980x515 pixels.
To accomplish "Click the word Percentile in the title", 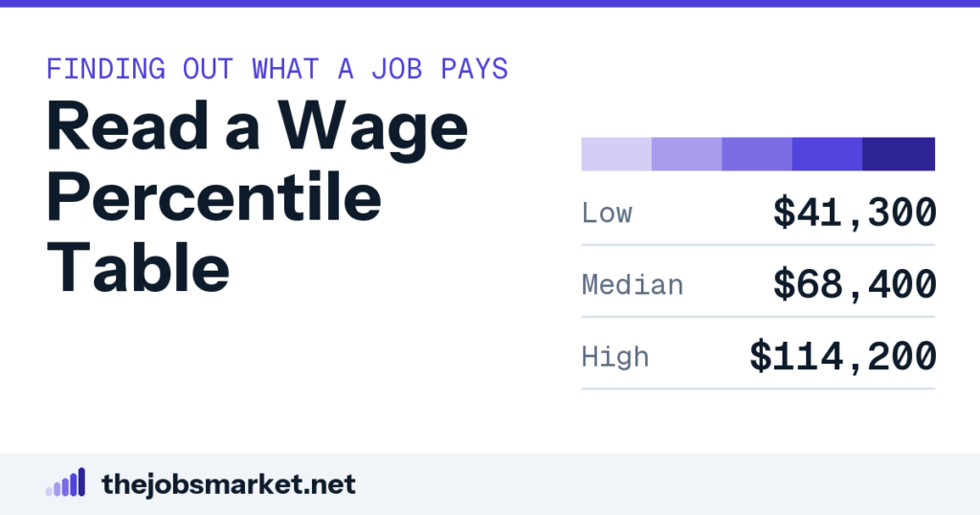I will (213, 197).
